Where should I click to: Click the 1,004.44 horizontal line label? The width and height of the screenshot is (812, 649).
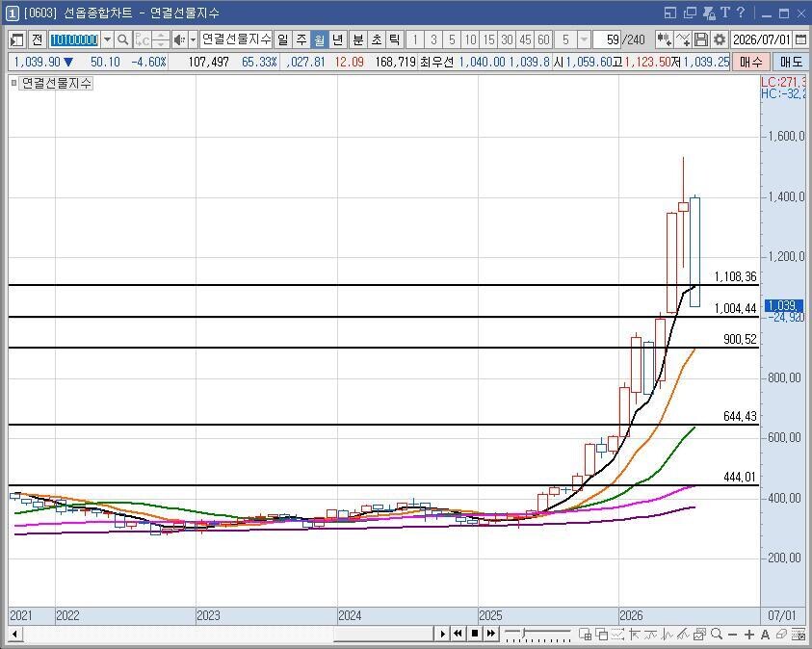tap(735, 309)
